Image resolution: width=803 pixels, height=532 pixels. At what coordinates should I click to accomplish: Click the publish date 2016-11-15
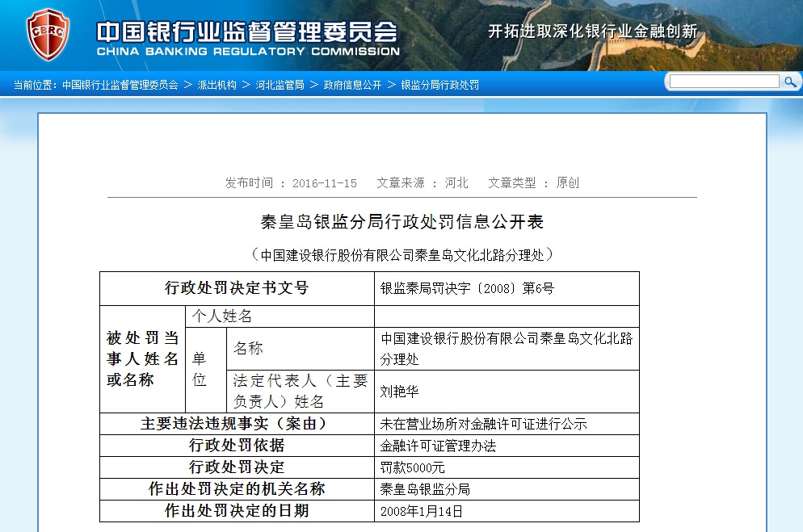(x=324, y=183)
